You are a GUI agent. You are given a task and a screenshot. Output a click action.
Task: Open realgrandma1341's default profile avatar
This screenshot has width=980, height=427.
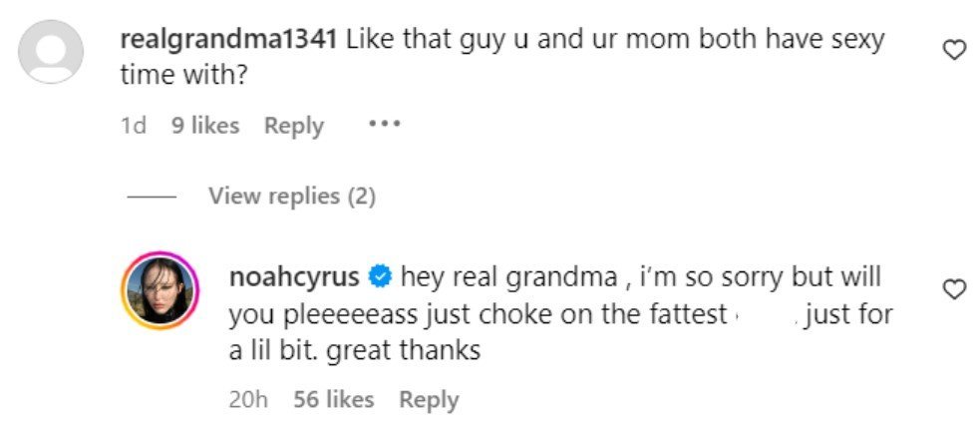tap(51, 51)
